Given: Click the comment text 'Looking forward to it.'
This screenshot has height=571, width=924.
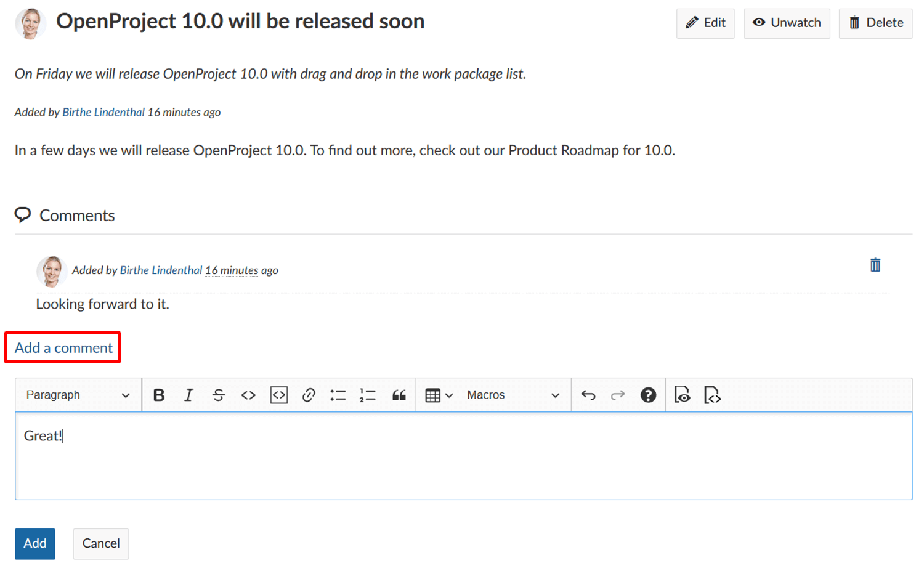Looking at the screenshot, I should click(x=102, y=304).
